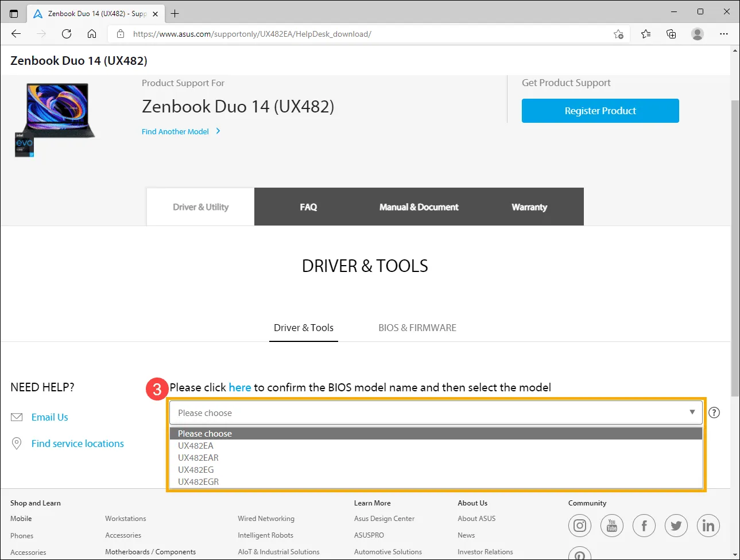Image resolution: width=740 pixels, height=560 pixels.
Task: Click the 'here' BIOS model link
Action: [x=239, y=387]
